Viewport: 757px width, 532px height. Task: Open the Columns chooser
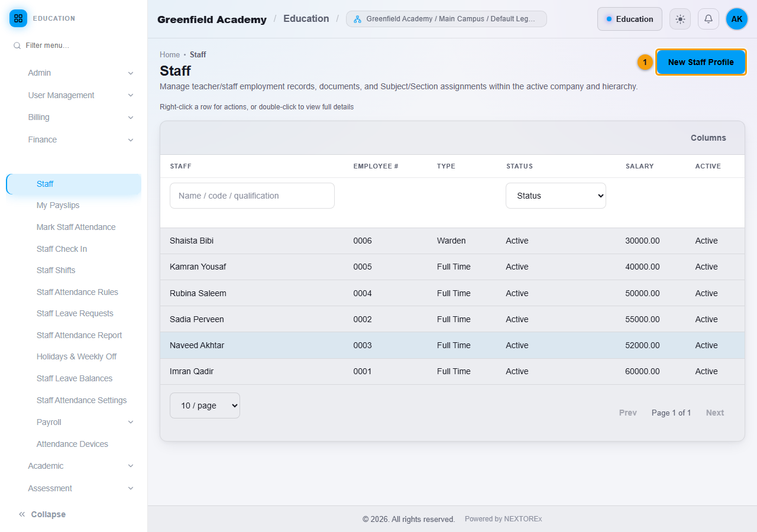(709, 138)
